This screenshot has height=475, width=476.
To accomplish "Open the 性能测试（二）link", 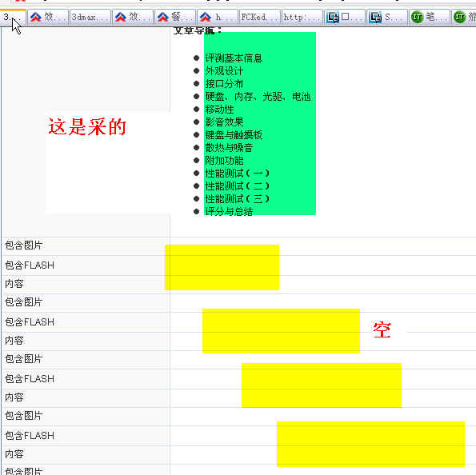I will pyautogui.click(x=237, y=186).
